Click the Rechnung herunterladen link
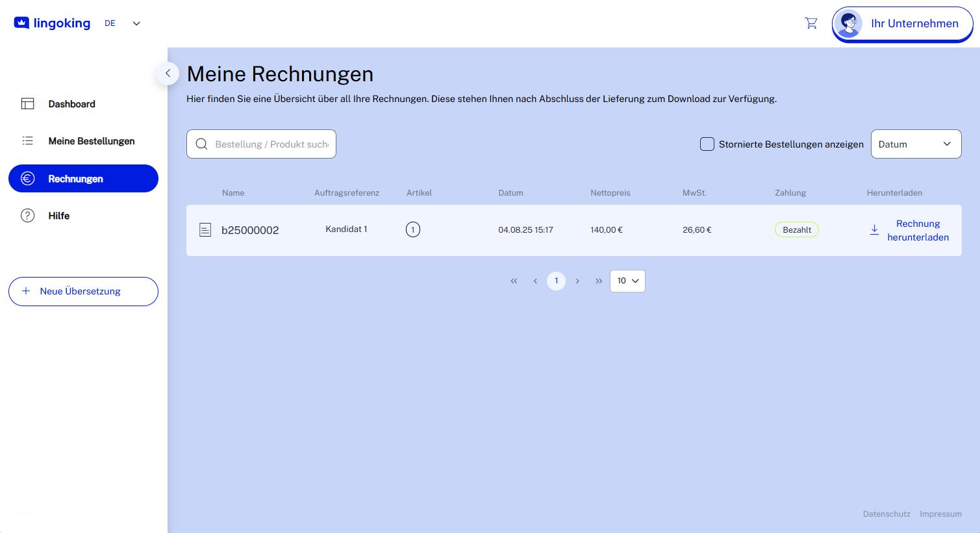Screen dimensions: 980x533 [918, 230]
